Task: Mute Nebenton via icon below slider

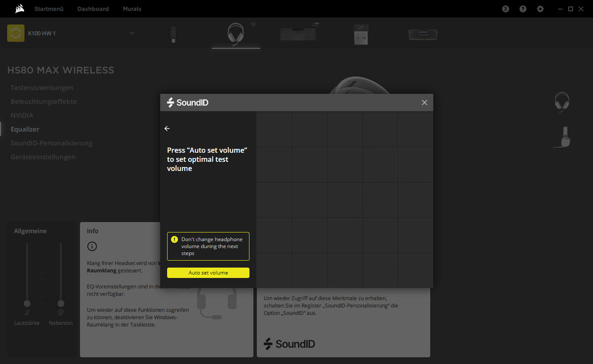Action: coord(61,313)
